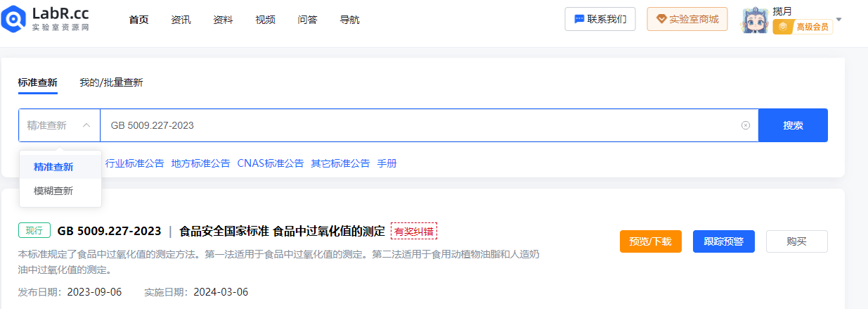Click the 高级会员 membership badge
Viewport: 868px width, 309px height.
click(803, 27)
